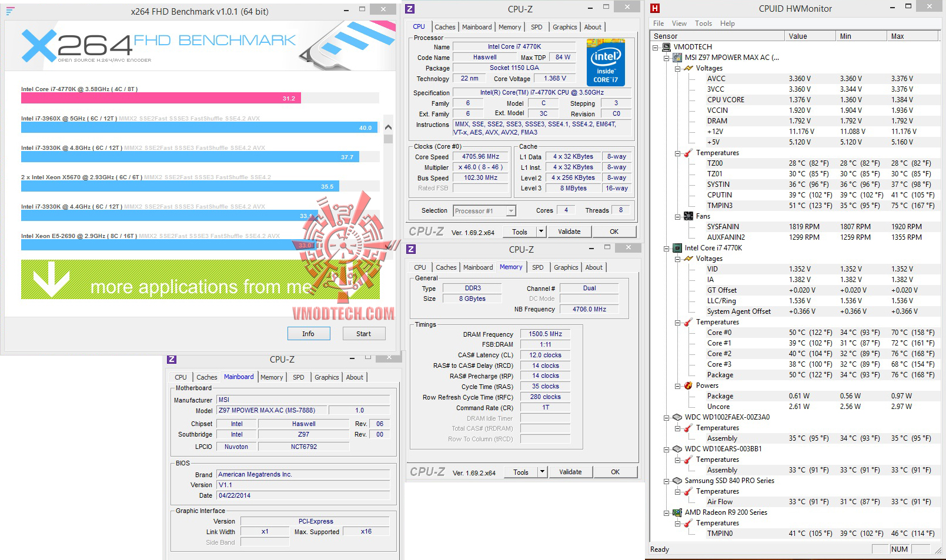Click the Samsung SSD 840 PRO drive icon

coord(677,481)
